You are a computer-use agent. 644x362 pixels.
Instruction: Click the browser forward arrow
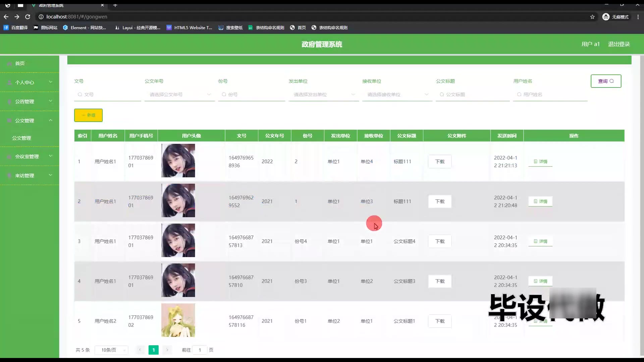click(17, 17)
